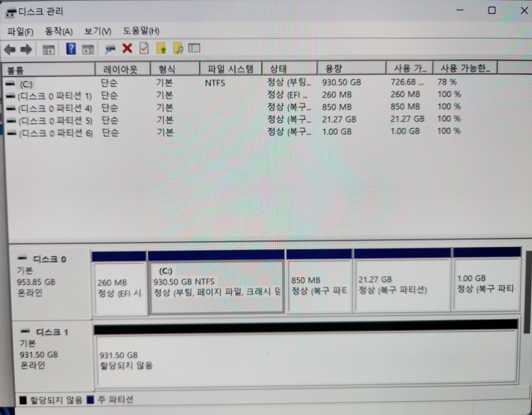
Task: Click the yellow folder with green arrow icon
Action: pos(162,48)
